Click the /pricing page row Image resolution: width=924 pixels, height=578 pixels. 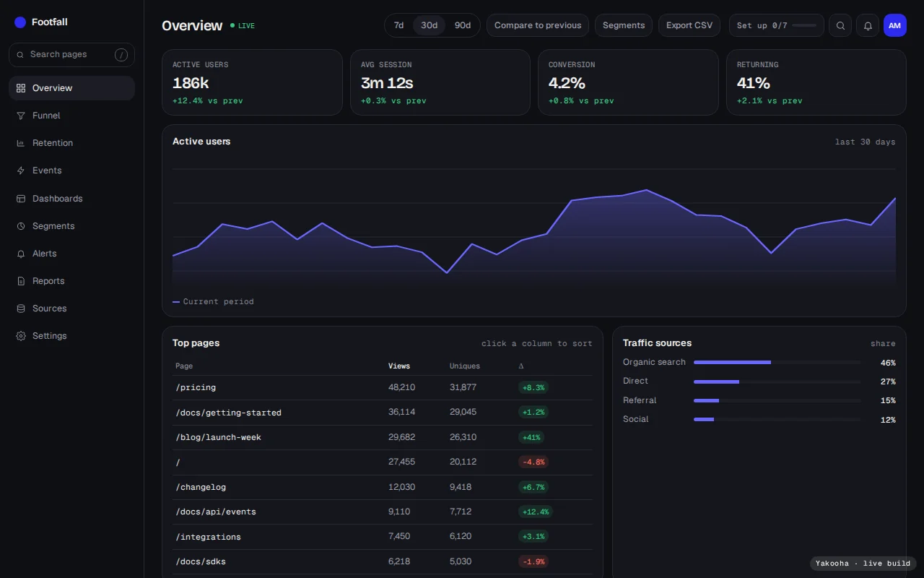pos(383,388)
